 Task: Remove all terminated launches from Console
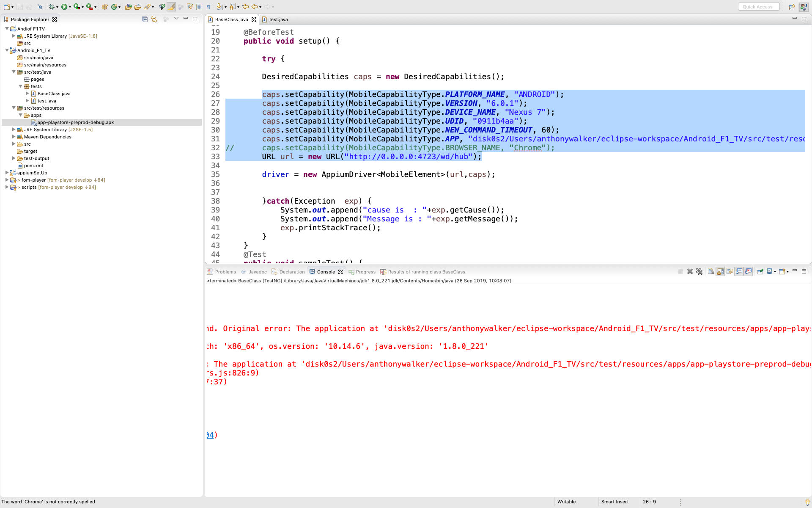pyautogui.click(x=699, y=271)
